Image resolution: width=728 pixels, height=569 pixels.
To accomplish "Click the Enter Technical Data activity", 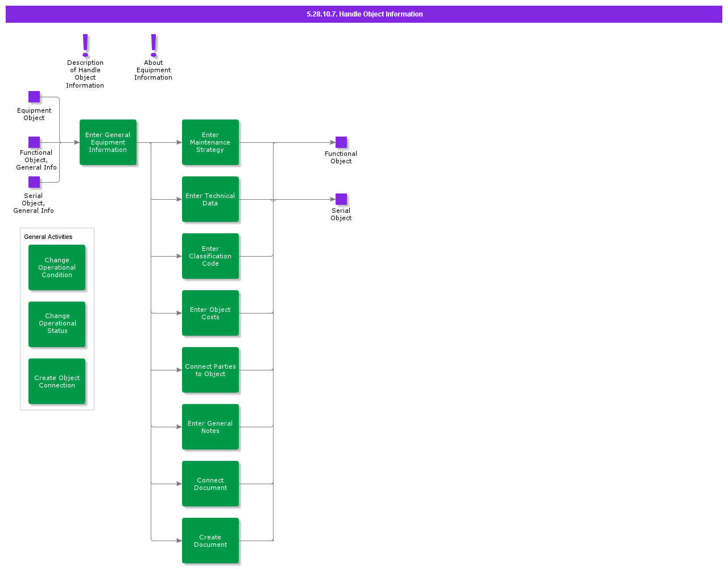I will [x=210, y=199].
